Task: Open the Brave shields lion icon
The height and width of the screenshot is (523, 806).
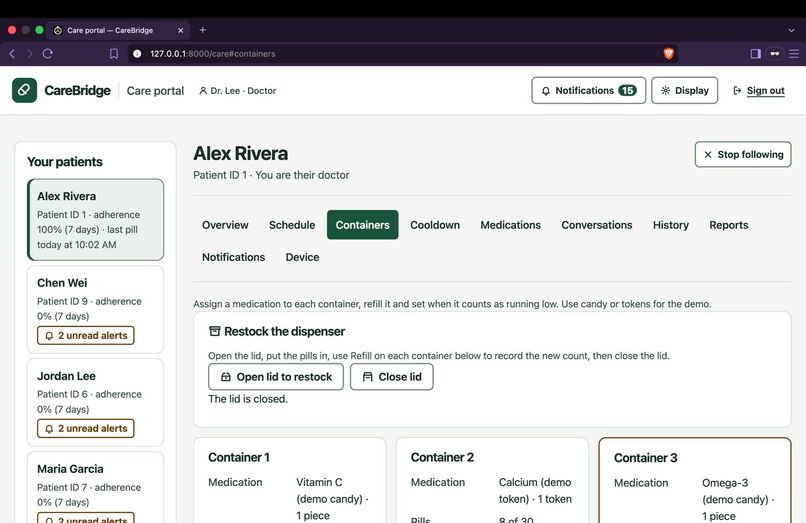Action: pos(668,53)
